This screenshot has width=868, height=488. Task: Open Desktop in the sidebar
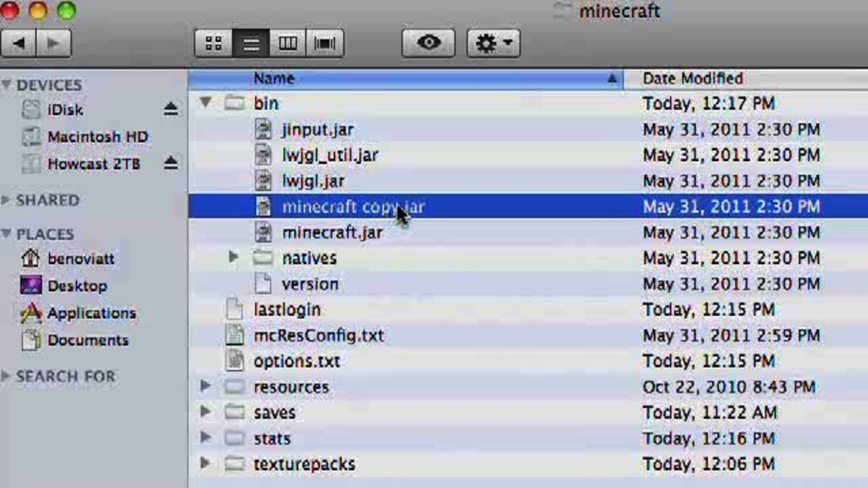click(x=77, y=286)
